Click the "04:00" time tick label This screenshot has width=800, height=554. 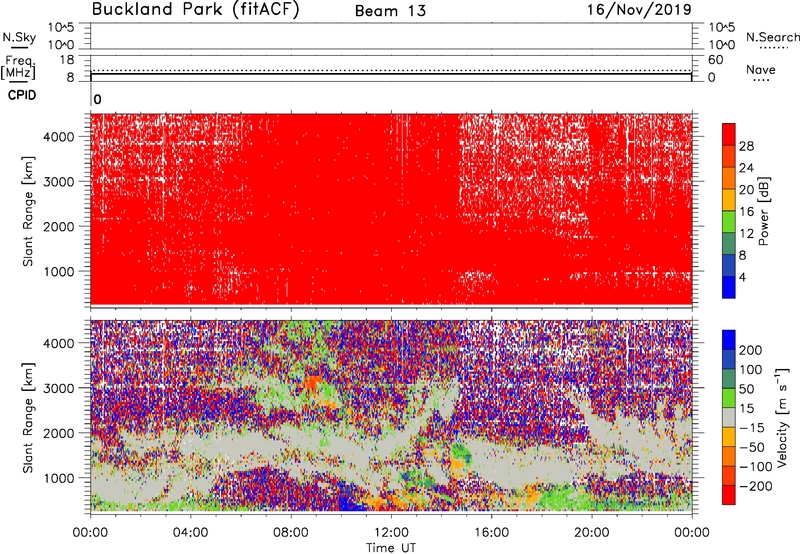pos(191,533)
